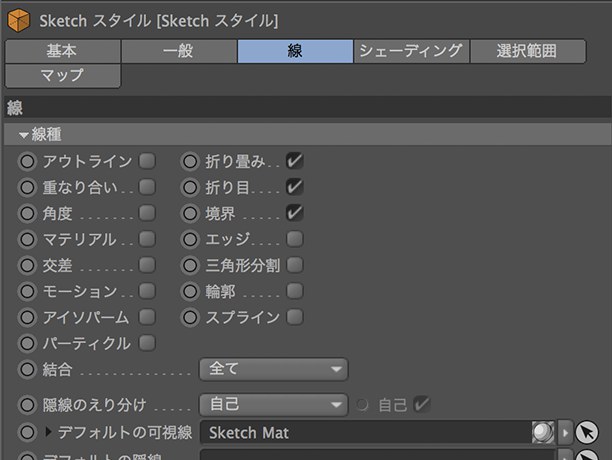Click the animation dot beside モーション
Viewport: 612px width, 460px height.
pyautogui.click(x=27, y=291)
